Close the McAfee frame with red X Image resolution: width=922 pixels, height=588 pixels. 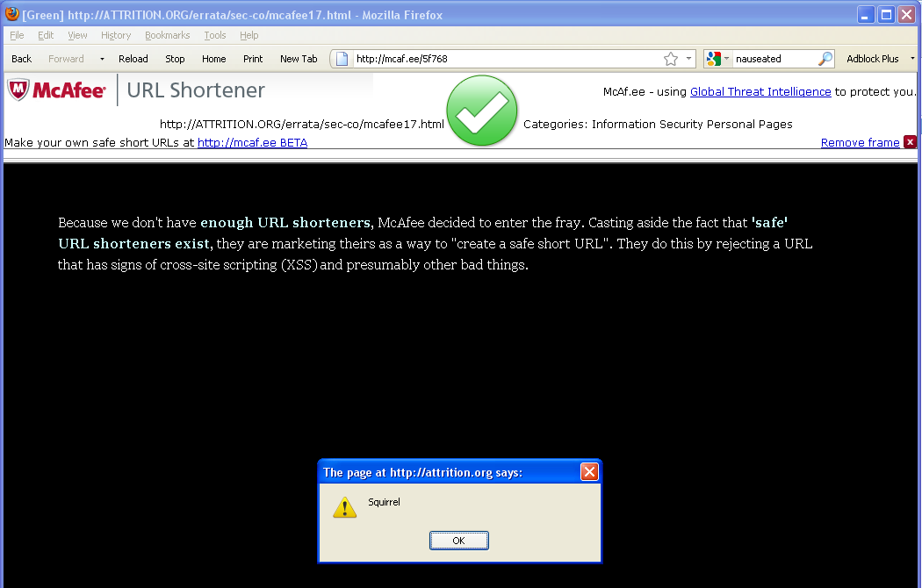click(910, 142)
